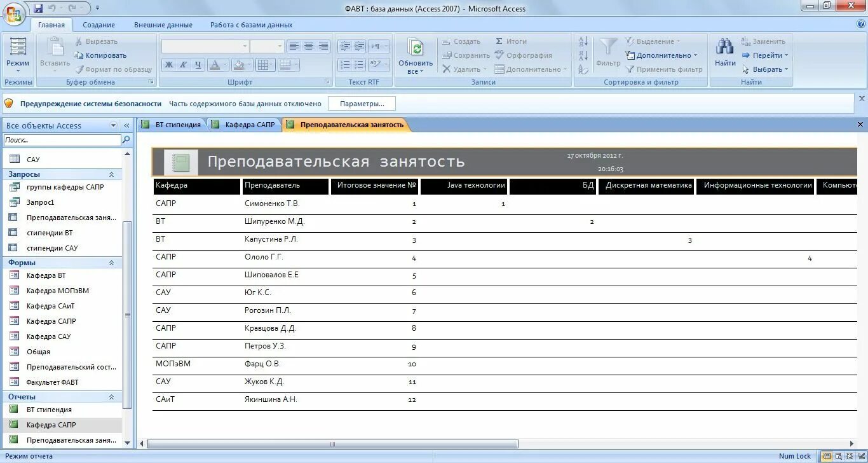Screen dimensions: 868x463
Task: Open Дополнительно filter options dropdown
Action: click(x=661, y=55)
